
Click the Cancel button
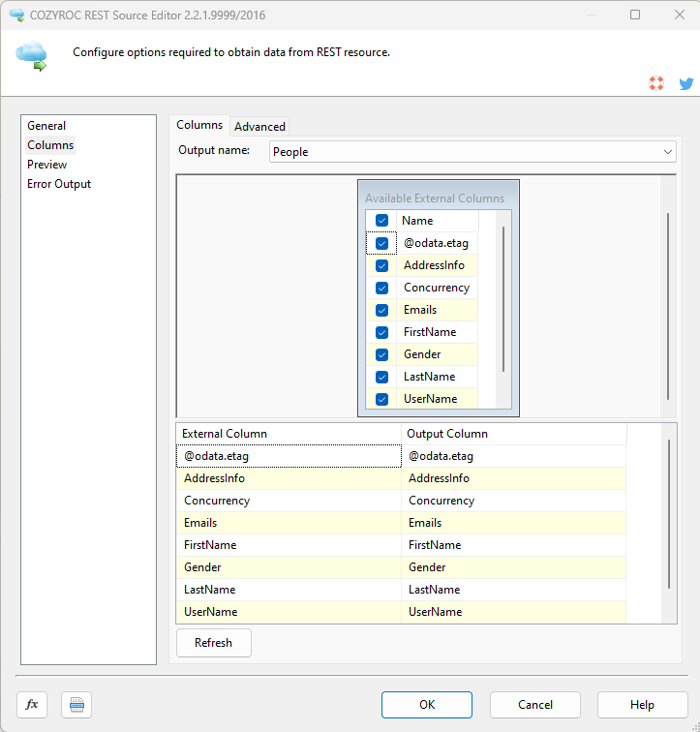535,705
